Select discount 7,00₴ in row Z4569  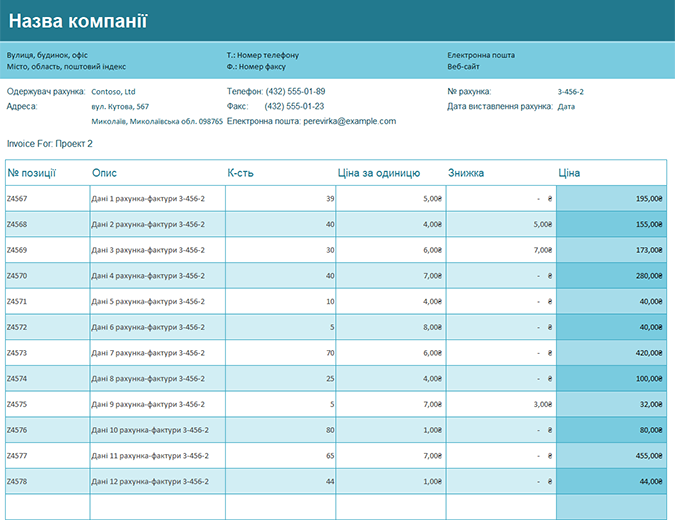pyautogui.click(x=501, y=250)
